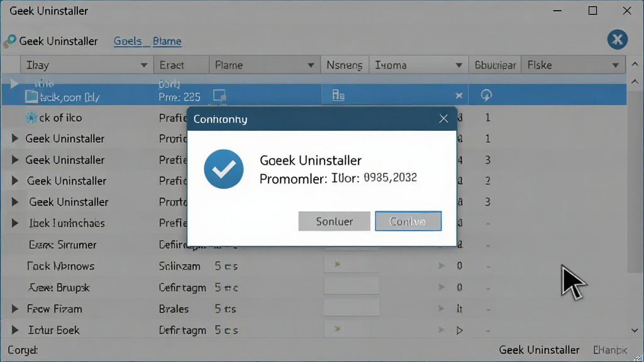Click the blue checkmark icon in dialog

pos(223,168)
